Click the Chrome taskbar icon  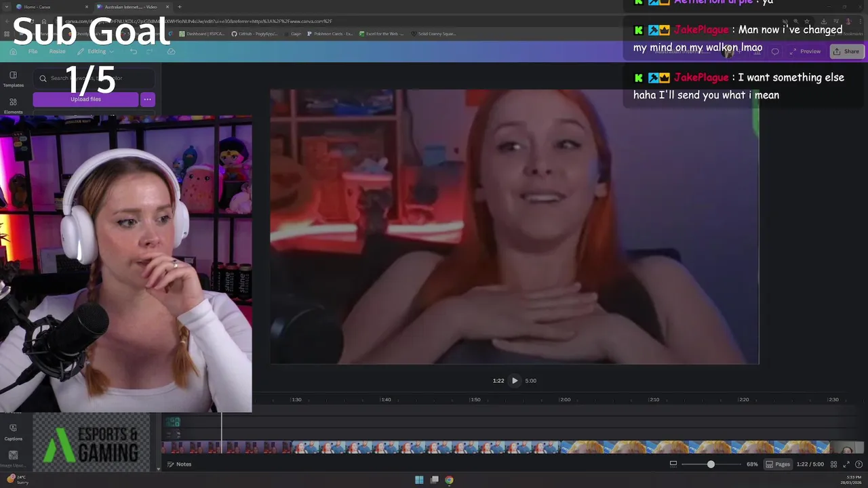pos(449,480)
